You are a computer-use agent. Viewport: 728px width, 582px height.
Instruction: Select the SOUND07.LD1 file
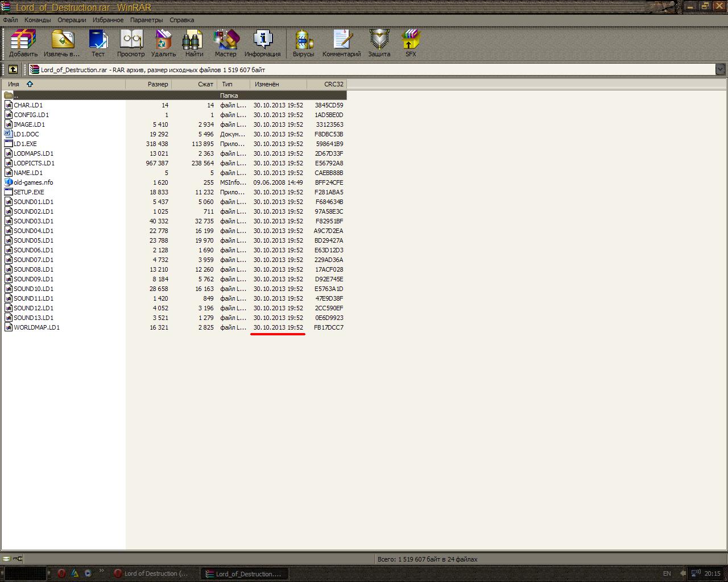174,260
